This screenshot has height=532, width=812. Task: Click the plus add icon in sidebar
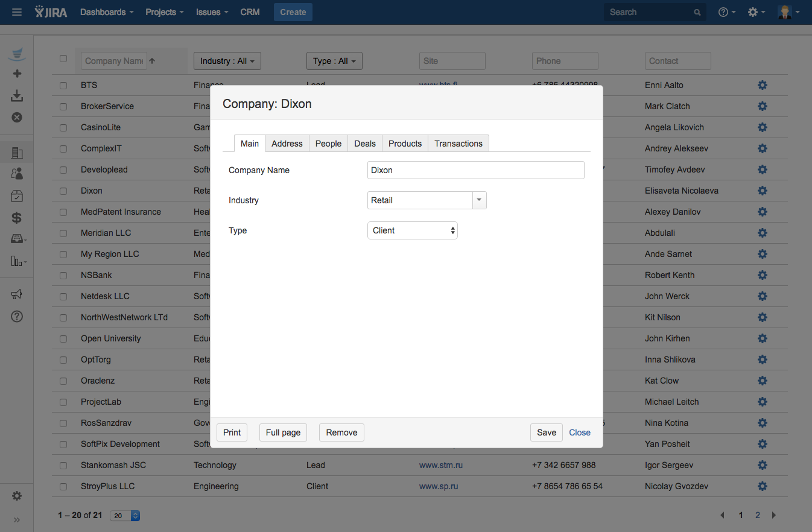pyautogui.click(x=17, y=74)
